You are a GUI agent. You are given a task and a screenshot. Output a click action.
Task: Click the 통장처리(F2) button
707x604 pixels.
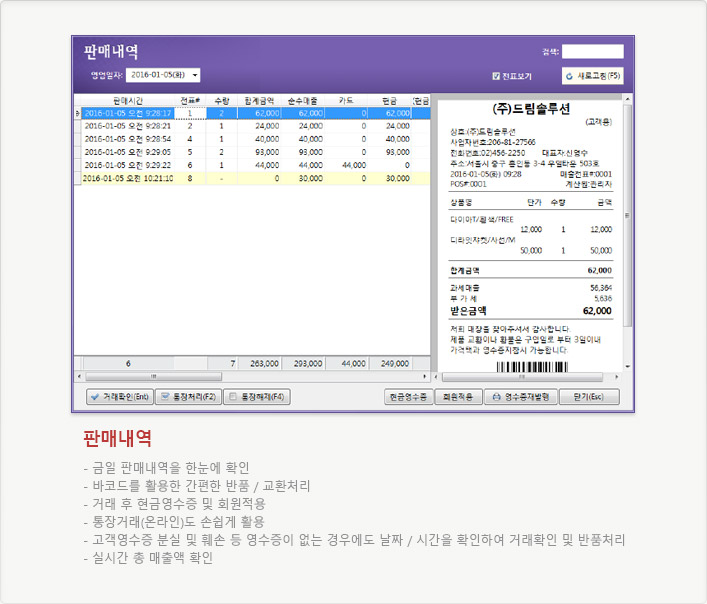[x=188, y=397]
